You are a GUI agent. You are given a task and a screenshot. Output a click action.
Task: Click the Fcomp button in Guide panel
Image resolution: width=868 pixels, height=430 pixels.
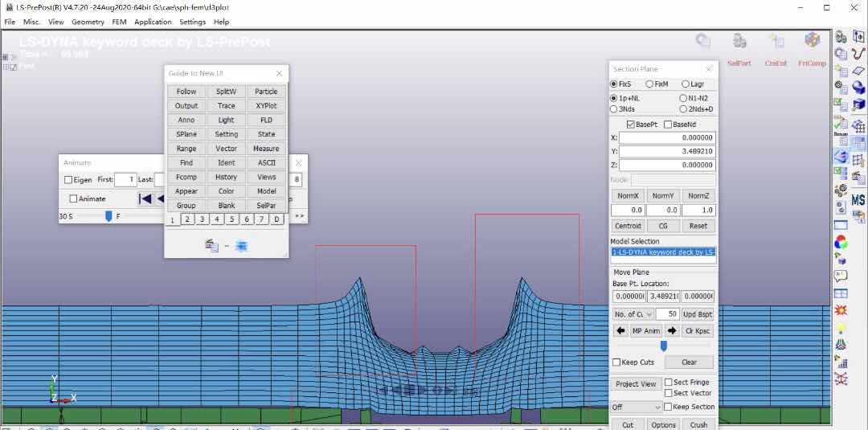pyautogui.click(x=186, y=177)
